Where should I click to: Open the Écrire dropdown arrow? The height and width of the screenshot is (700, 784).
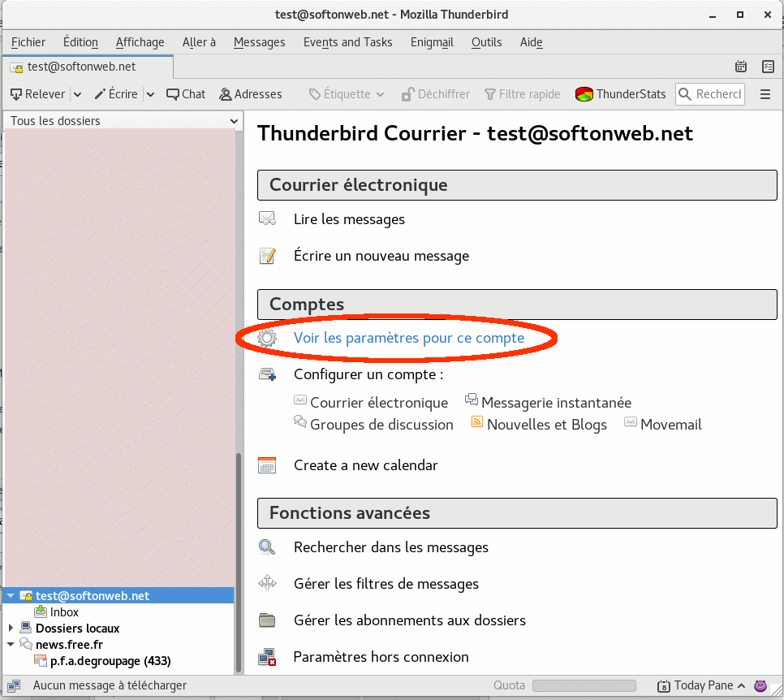click(x=150, y=94)
